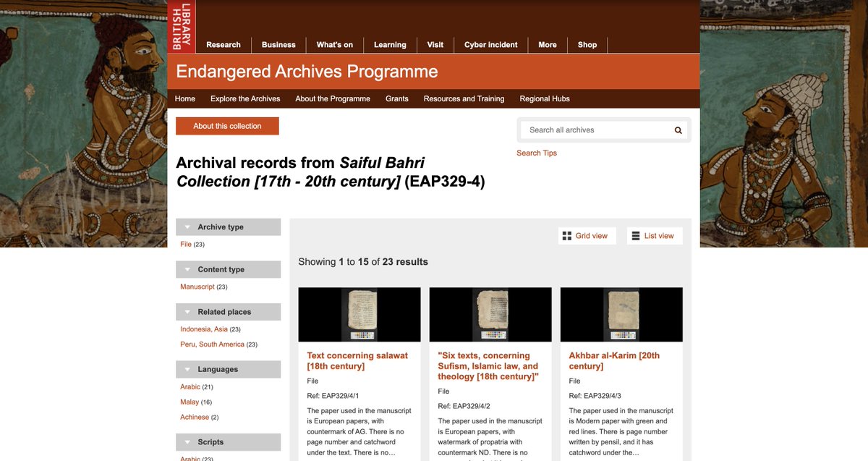Open the Shop menu item

pos(587,45)
